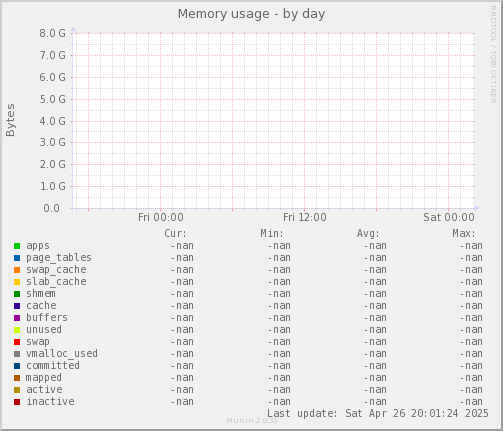Click the 'Last update' timestamp text

378,414
